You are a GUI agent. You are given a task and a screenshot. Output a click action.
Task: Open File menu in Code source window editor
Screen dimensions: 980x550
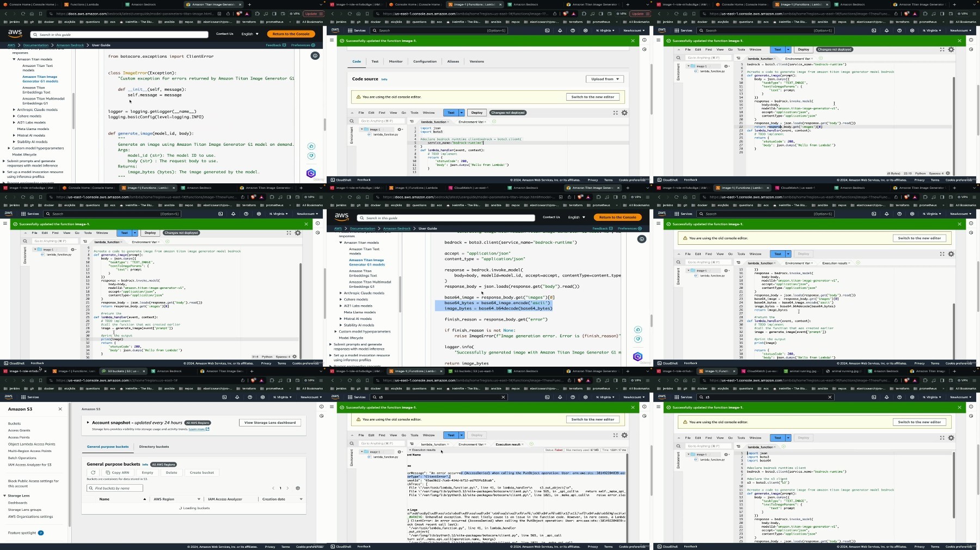click(x=361, y=113)
